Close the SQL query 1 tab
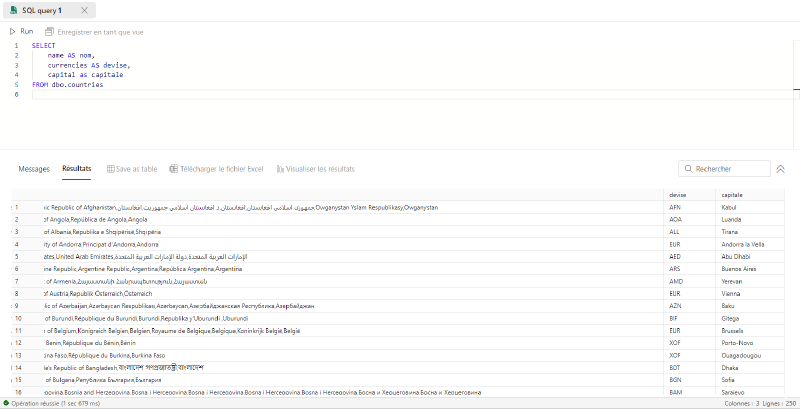 coord(85,10)
